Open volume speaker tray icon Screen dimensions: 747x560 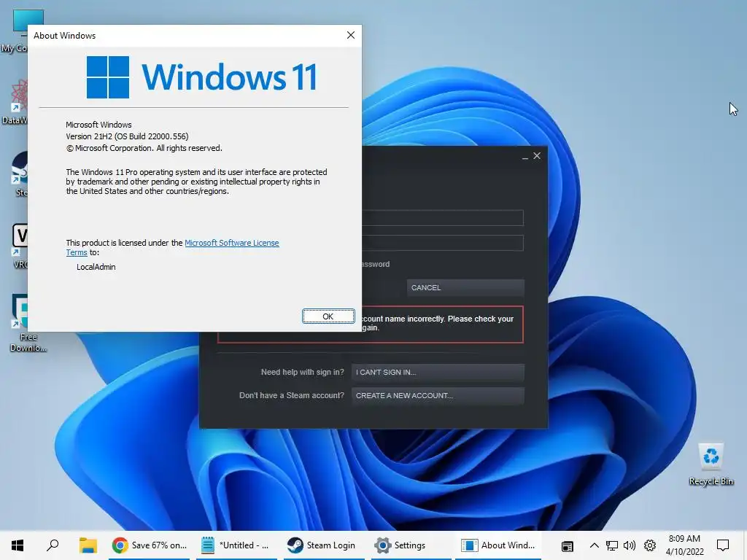click(x=630, y=545)
